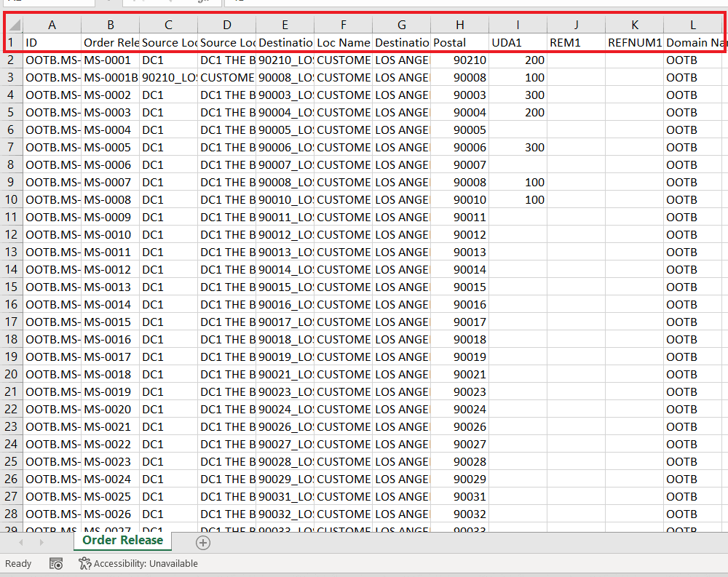
Task: Click the Domain Name header cell
Action: (x=693, y=43)
